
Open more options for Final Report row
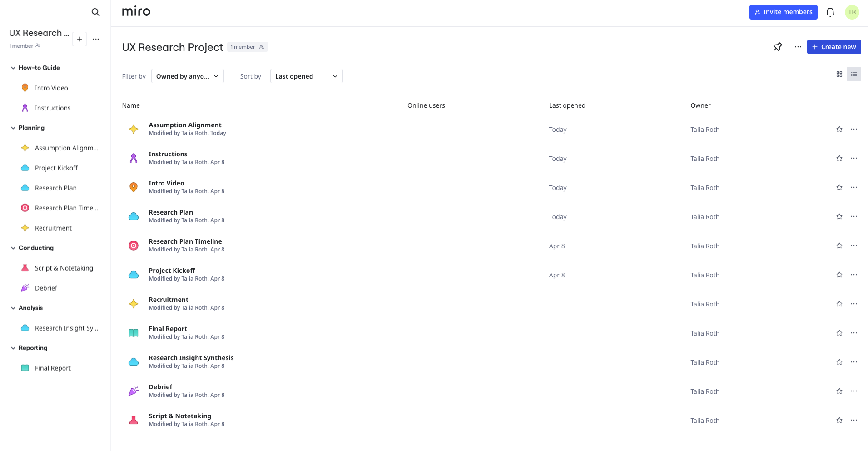click(x=854, y=333)
